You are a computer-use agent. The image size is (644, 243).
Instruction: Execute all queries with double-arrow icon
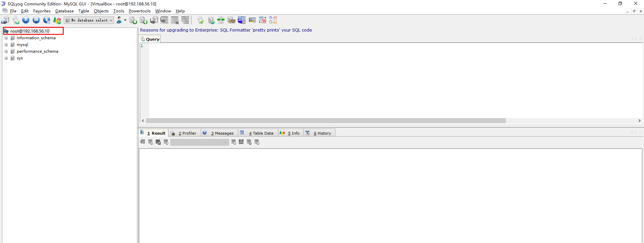click(36, 20)
